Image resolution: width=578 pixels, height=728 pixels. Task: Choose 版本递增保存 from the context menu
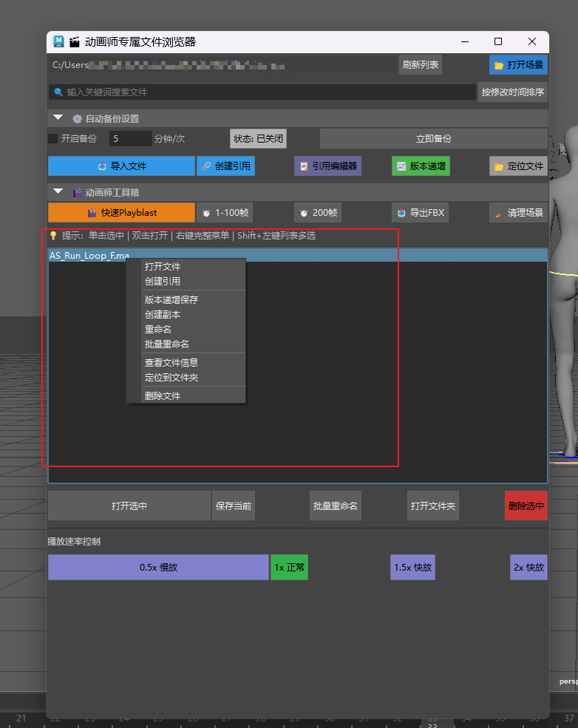coord(171,300)
